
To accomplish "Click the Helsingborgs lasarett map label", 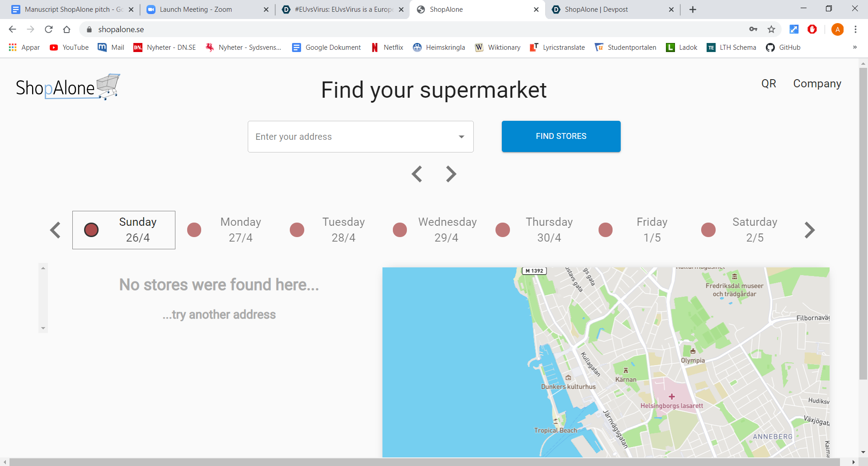I will click(x=671, y=405).
